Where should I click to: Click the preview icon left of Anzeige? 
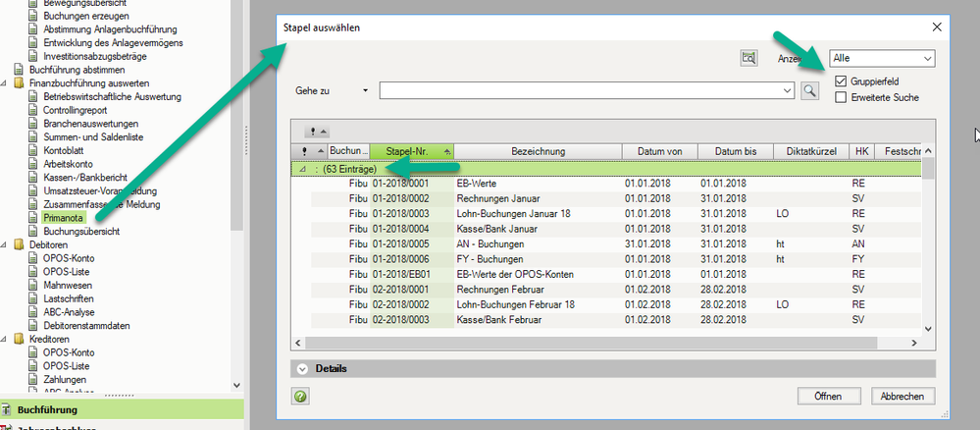coord(748,59)
